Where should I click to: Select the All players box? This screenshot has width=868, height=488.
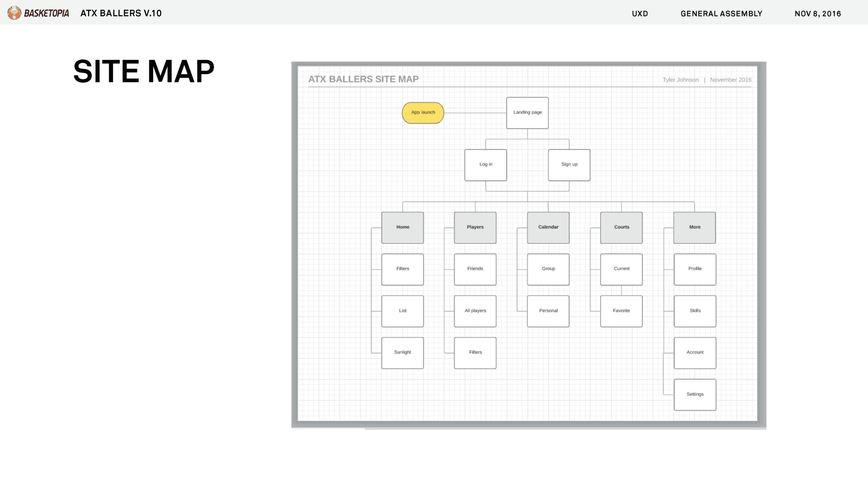475,311
